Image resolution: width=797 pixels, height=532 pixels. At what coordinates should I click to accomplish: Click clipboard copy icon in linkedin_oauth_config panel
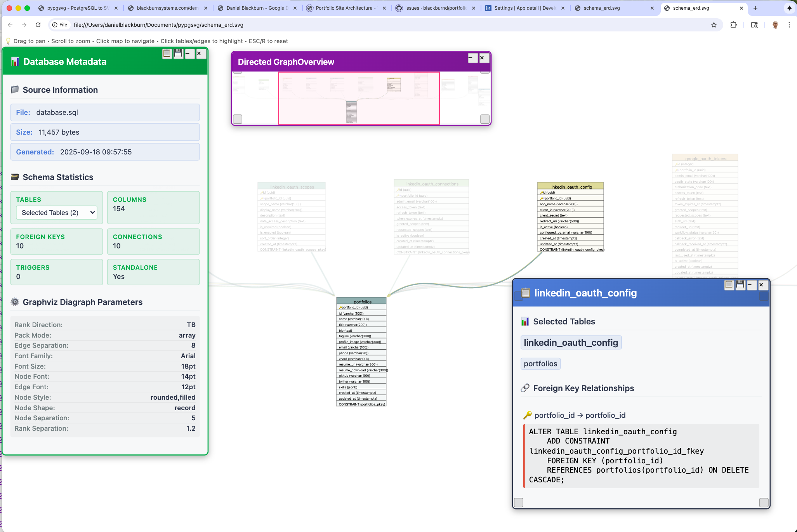point(729,285)
